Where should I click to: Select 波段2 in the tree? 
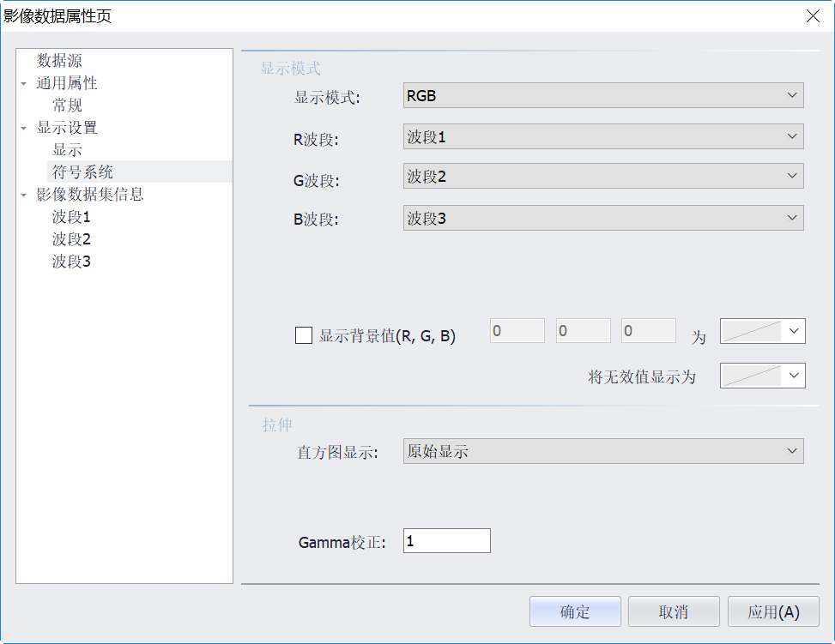[71, 239]
